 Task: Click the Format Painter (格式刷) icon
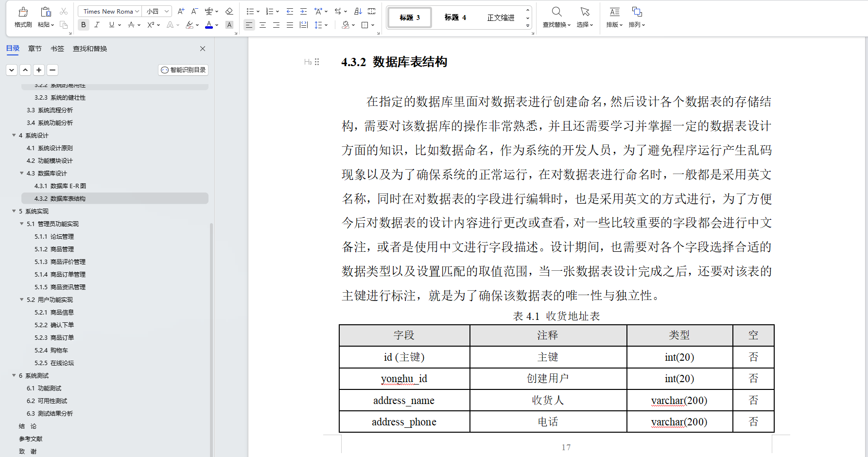23,12
